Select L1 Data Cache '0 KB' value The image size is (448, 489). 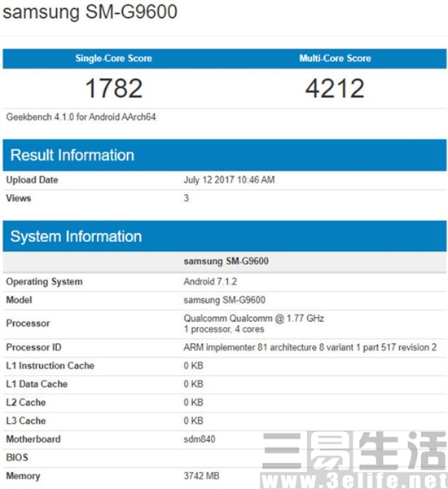(x=193, y=384)
